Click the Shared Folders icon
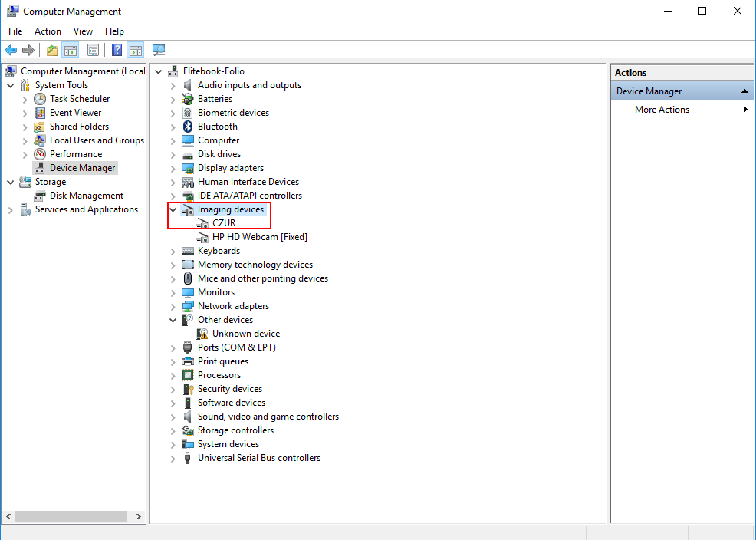756x540 pixels. click(x=40, y=127)
